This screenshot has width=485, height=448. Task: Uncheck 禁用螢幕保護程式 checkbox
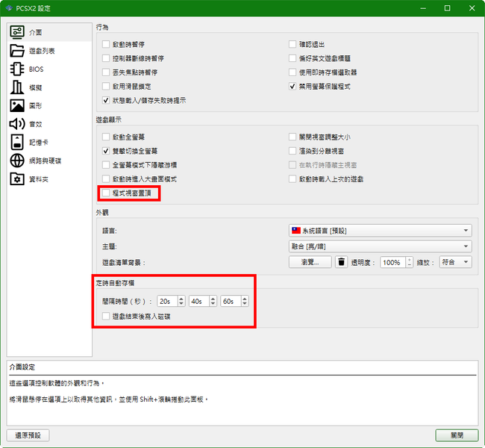coord(292,87)
